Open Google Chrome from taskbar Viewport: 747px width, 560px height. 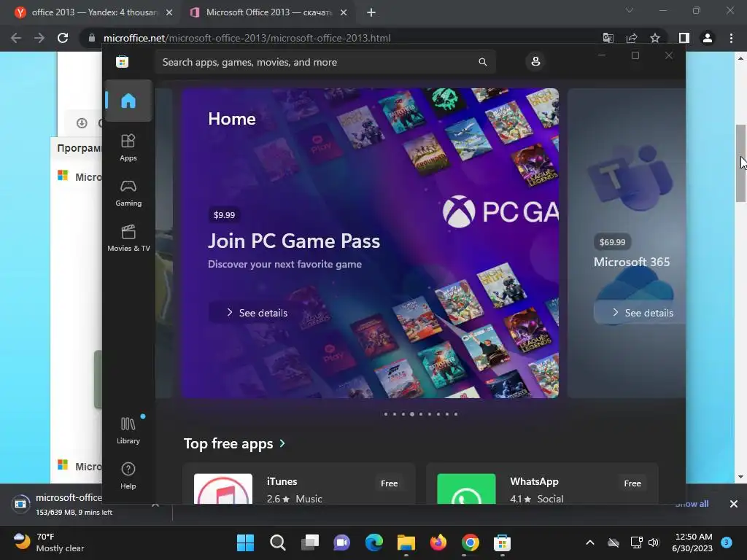coord(471,542)
